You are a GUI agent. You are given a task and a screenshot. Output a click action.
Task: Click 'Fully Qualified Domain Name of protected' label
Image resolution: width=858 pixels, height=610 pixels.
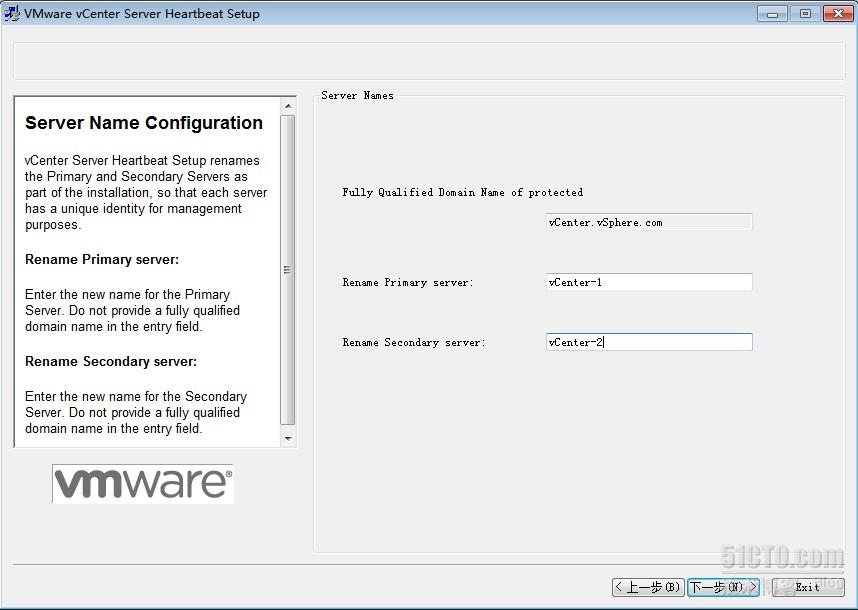462,192
